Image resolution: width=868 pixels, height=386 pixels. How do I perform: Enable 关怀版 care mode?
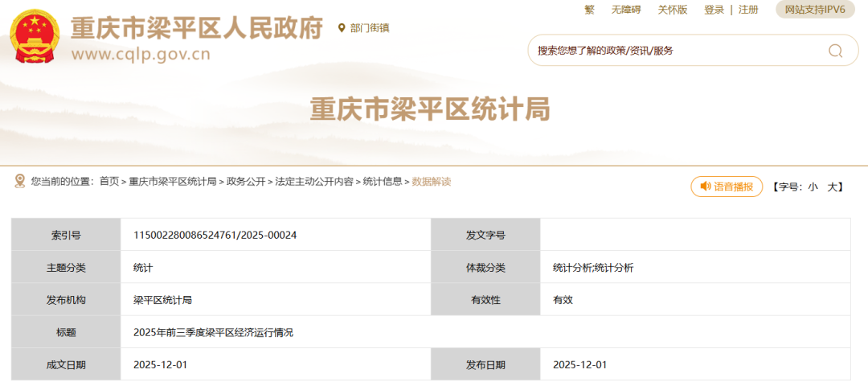pos(673,10)
